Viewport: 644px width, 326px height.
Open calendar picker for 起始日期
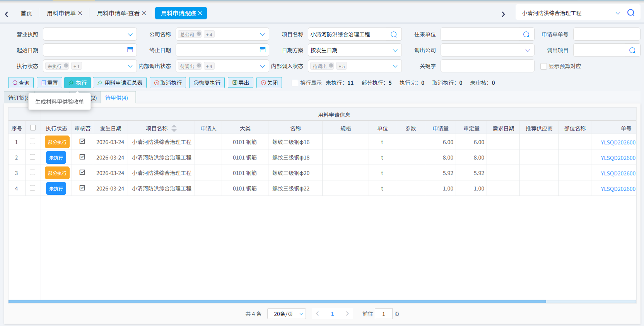tap(130, 50)
